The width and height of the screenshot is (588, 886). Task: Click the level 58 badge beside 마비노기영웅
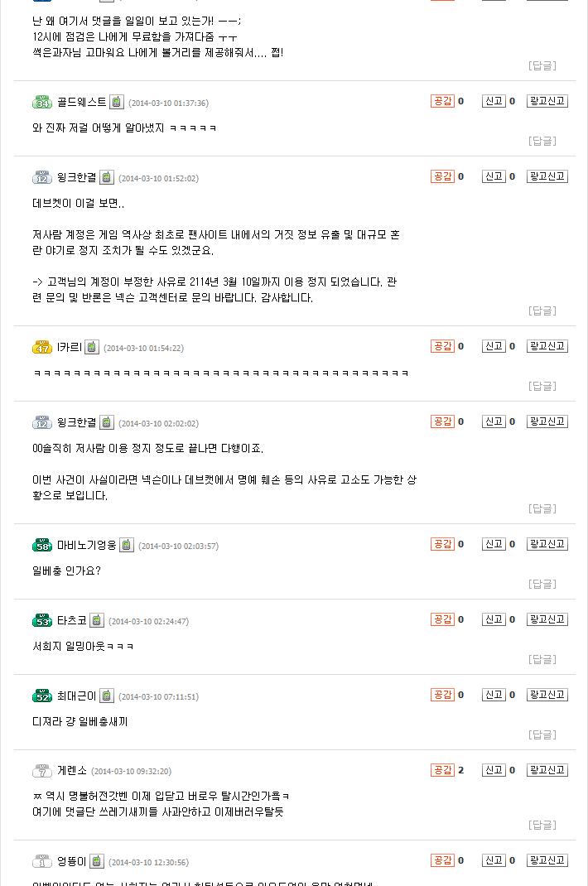tap(42, 546)
